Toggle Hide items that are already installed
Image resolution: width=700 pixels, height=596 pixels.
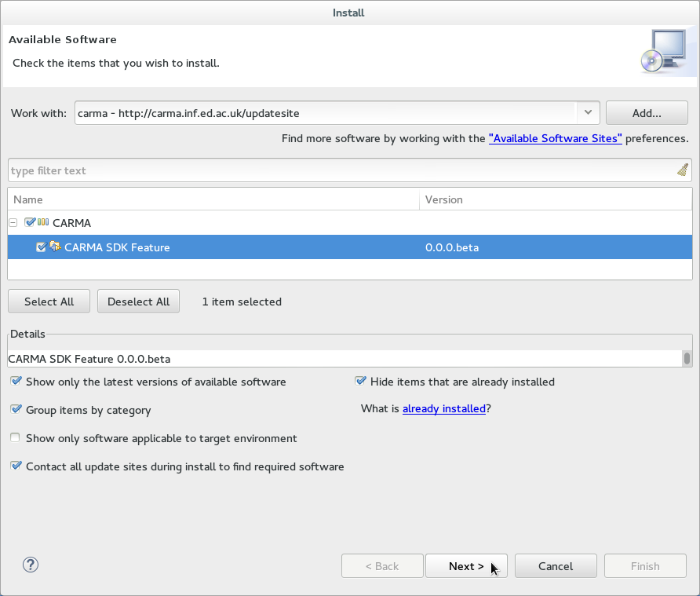[x=360, y=381]
